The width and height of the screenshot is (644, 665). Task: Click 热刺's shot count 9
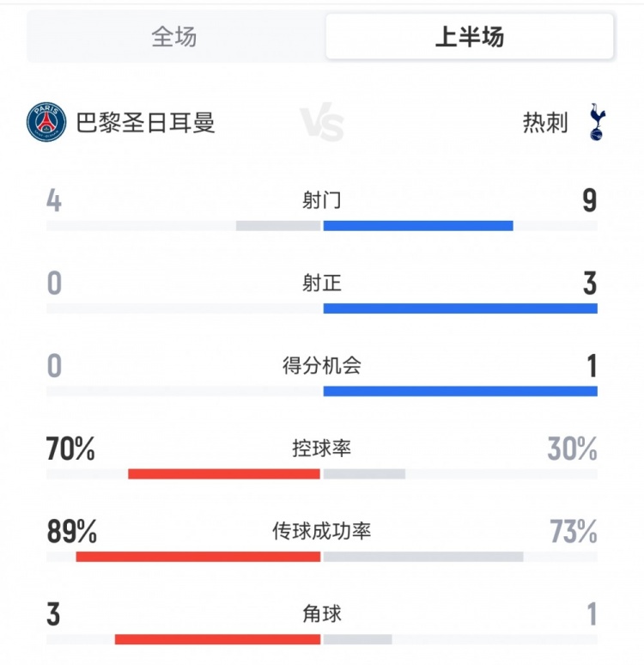[x=589, y=201]
